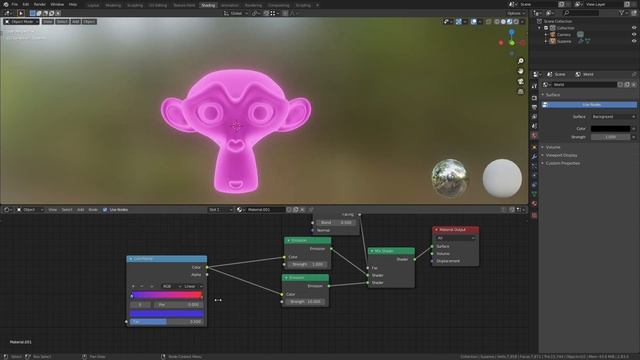
Task: Switch to the Layout workspace tab
Action: tap(93, 5)
